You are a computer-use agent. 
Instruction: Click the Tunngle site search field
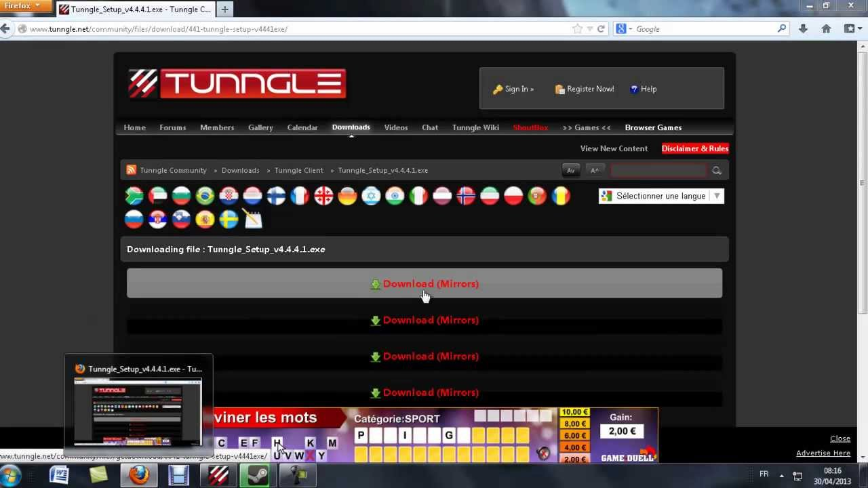[x=658, y=170]
